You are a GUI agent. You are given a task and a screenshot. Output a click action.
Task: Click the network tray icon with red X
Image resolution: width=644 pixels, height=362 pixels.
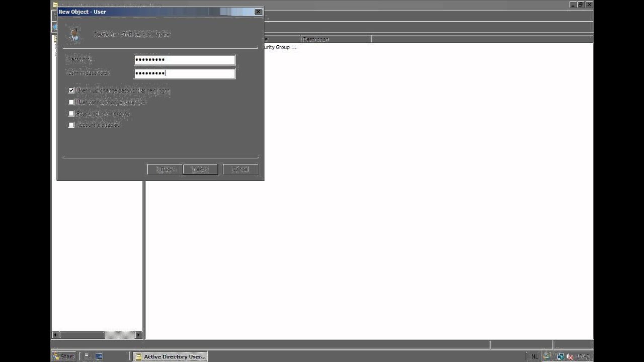pos(570,357)
